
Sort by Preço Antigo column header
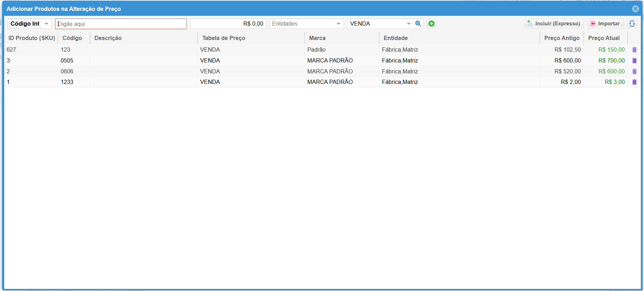tap(561, 38)
